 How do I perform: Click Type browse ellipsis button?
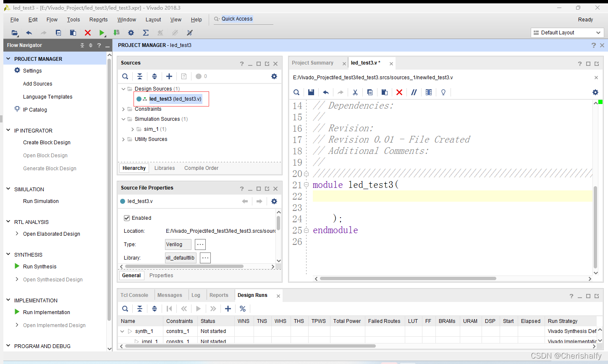coord(200,244)
